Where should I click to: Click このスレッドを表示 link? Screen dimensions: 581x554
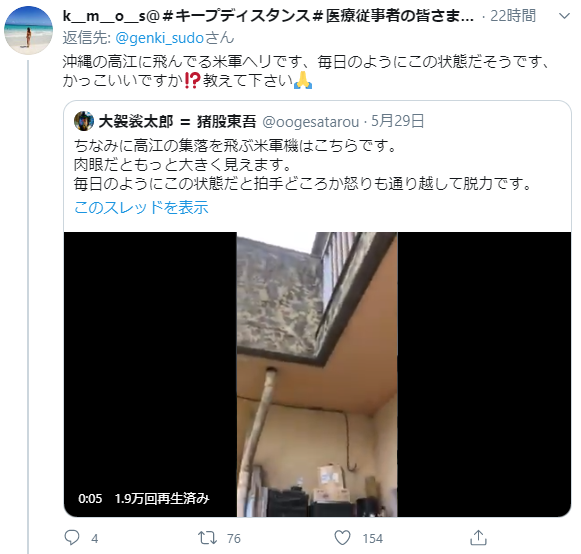point(141,207)
